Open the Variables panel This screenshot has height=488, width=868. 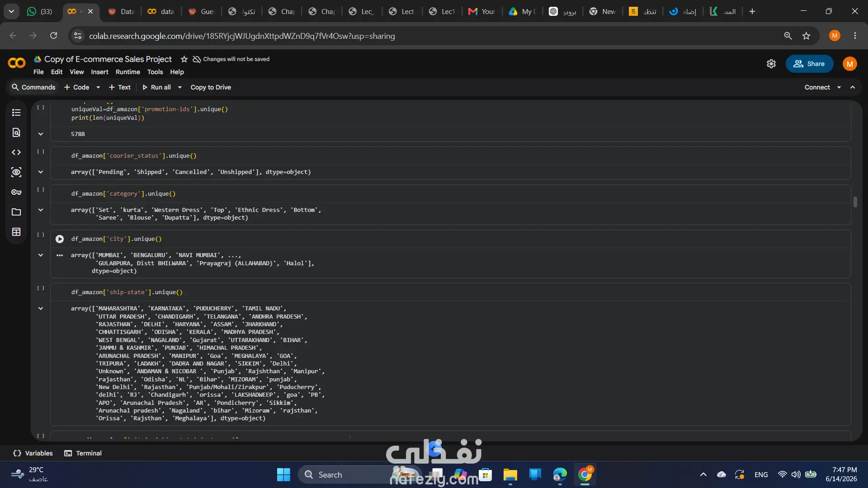coord(33,453)
